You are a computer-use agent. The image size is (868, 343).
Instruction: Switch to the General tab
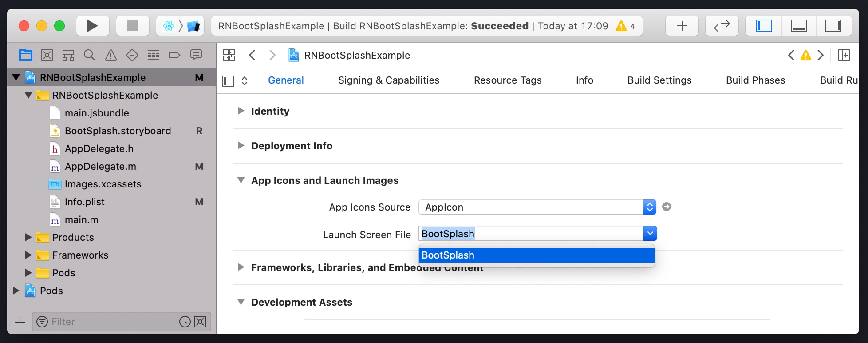pyautogui.click(x=286, y=80)
